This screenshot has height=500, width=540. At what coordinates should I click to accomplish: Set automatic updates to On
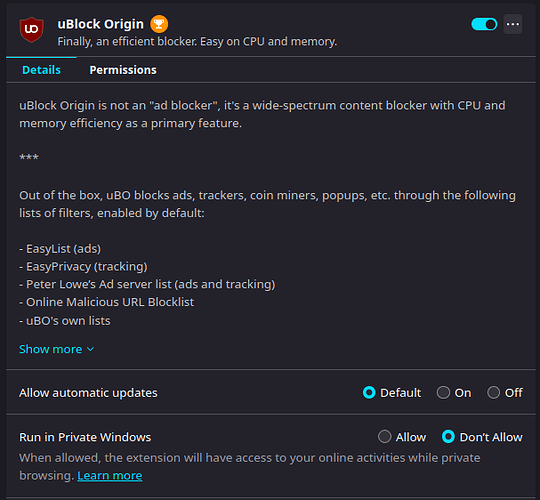click(443, 392)
